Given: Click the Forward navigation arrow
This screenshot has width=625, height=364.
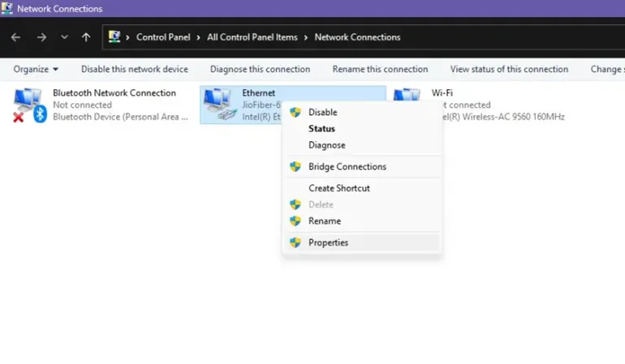Looking at the screenshot, I should coord(41,37).
